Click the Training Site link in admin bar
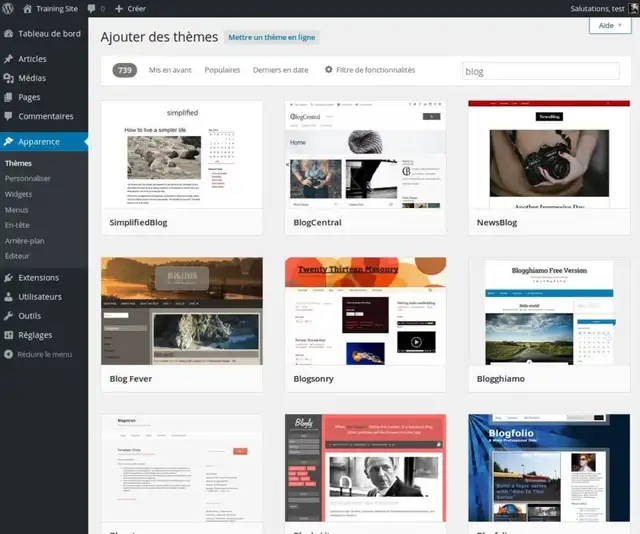640x534 pixels. [57, 9]
